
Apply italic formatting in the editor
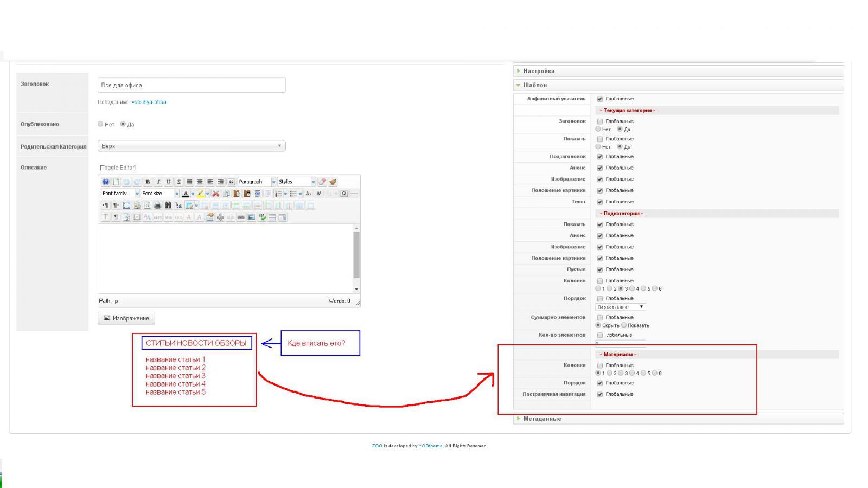tap(158, 182)
